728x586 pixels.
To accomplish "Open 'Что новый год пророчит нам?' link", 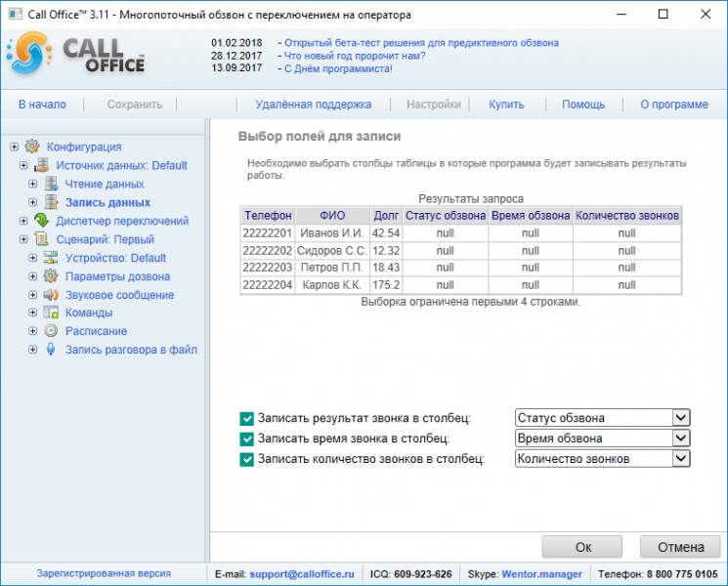I will tap(355, 56).
